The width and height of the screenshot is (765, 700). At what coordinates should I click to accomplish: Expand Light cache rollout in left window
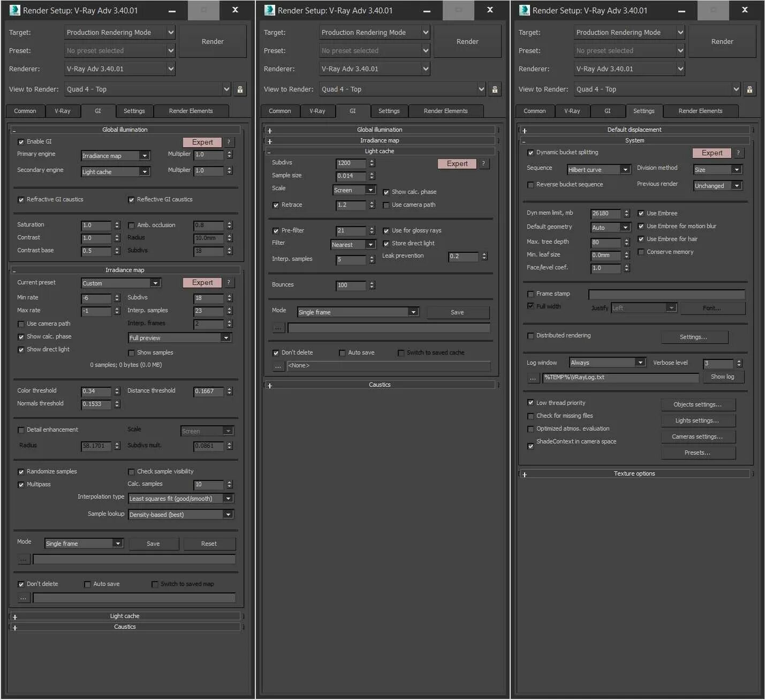[x=125, y=616]
